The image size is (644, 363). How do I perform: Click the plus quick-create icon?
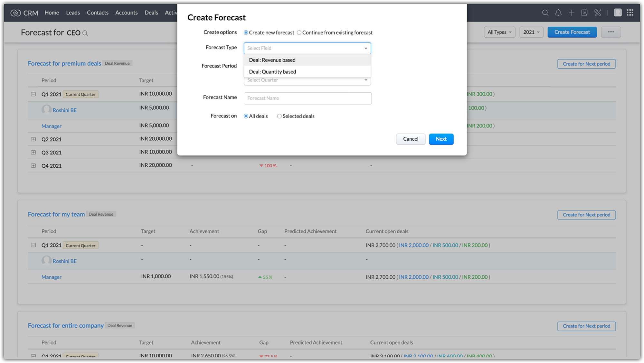(572, 13)
